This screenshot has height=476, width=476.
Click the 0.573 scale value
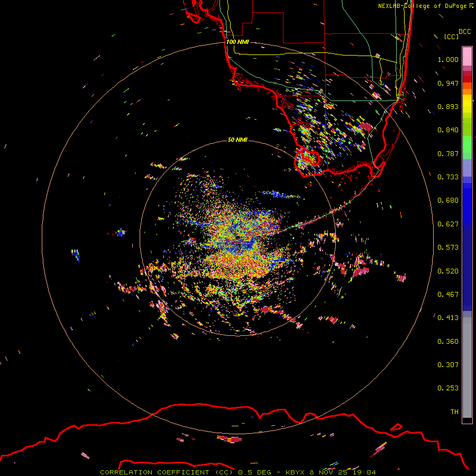click(x=448, y=248)
